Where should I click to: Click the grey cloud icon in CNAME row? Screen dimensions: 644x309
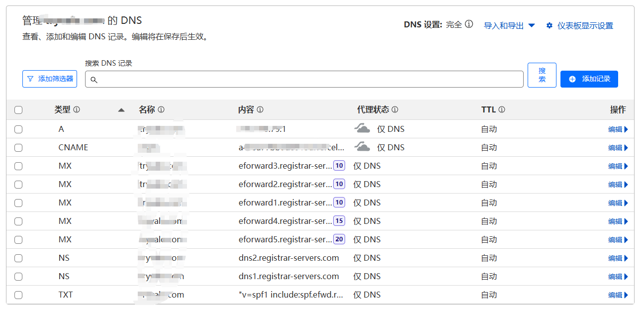click(362, 147)
